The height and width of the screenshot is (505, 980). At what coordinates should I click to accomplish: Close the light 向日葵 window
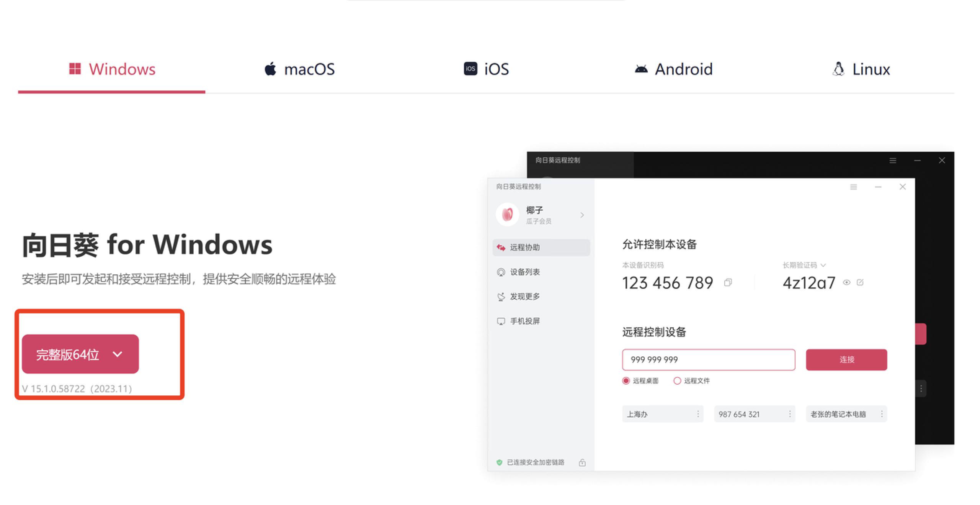(x=903, y=187)
